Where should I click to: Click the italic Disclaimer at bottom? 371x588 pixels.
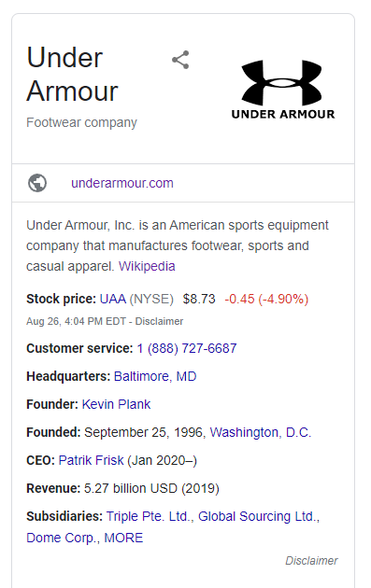(311, 561)
